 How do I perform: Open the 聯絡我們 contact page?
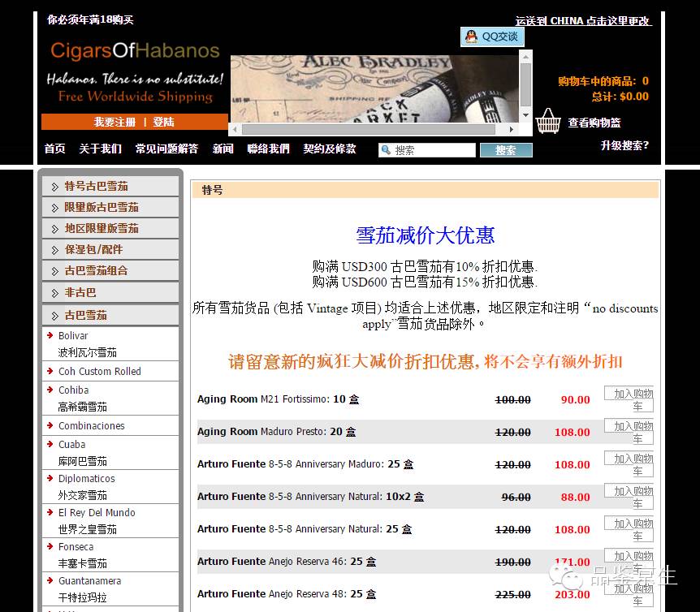tap(268, 149)
